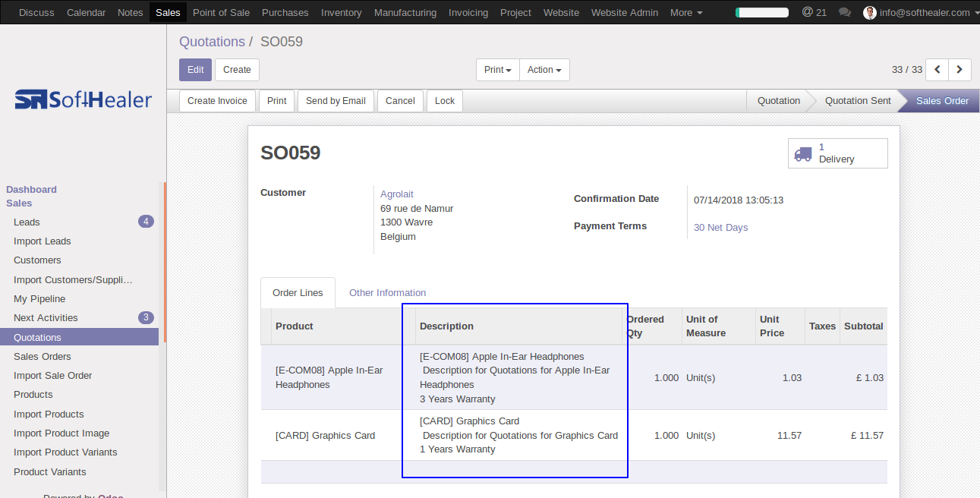The width and height of the screenshot is (980, 498).
Task: Click Send by Email button
Action: (336, 101)
